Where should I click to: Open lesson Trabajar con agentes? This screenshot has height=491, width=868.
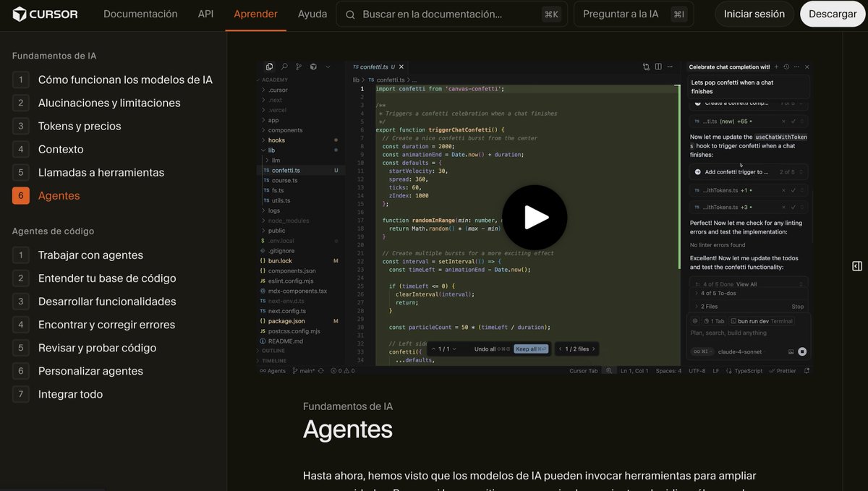tap(78, 255)
